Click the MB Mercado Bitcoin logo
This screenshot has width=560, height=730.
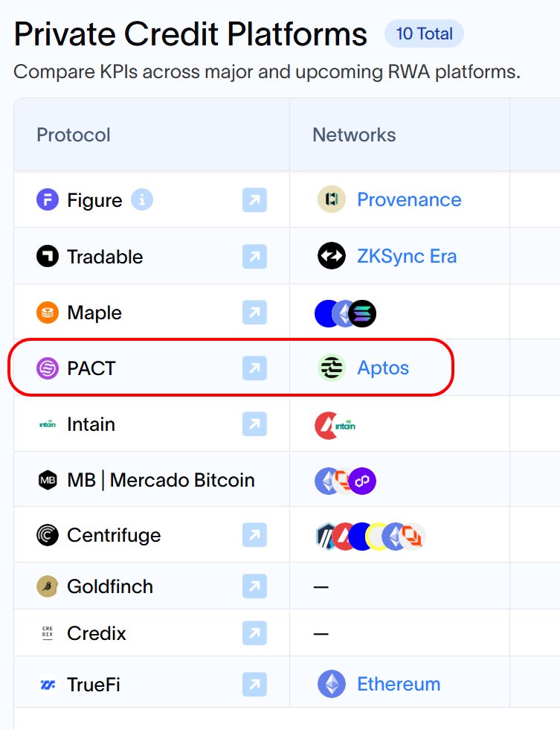click(x=48, y=480)
